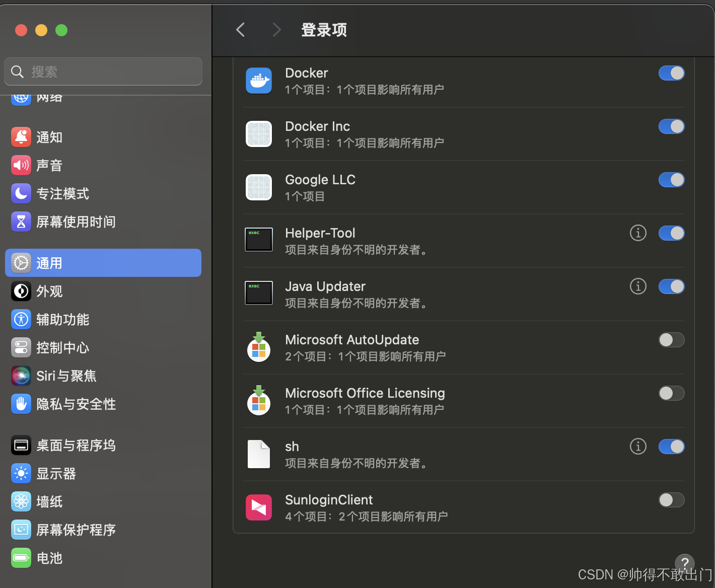Click the 屏幕使用时间 hourglass icon
Image resolution: width=715 pixels, height=588 pixels.
(x=21, y=222)
